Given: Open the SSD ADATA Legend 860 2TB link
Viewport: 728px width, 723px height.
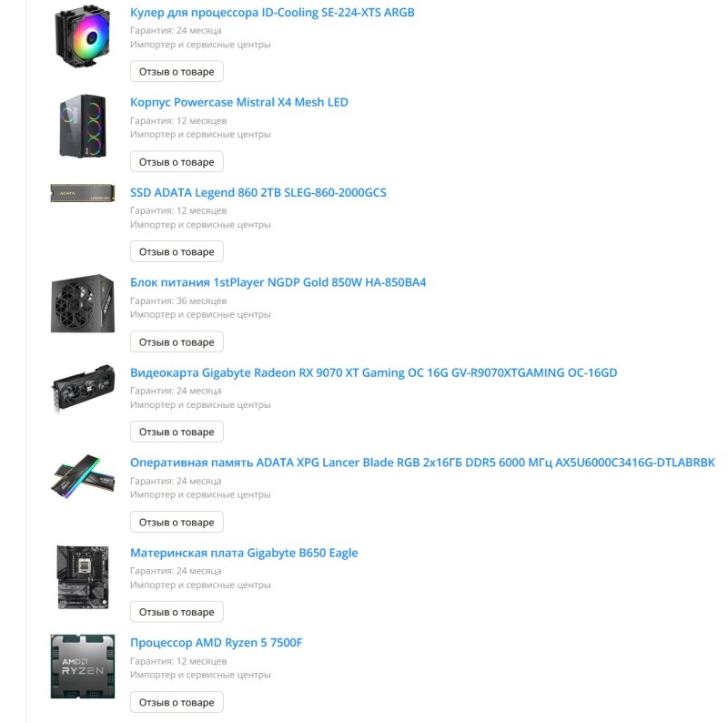Looking at the screenshot, I should click(x=258, y=192).
